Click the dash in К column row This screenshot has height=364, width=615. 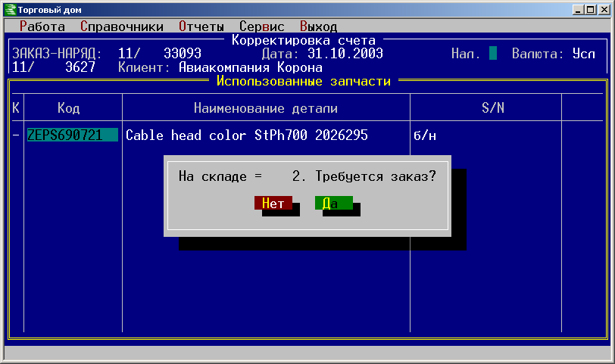tap(16, 135)
